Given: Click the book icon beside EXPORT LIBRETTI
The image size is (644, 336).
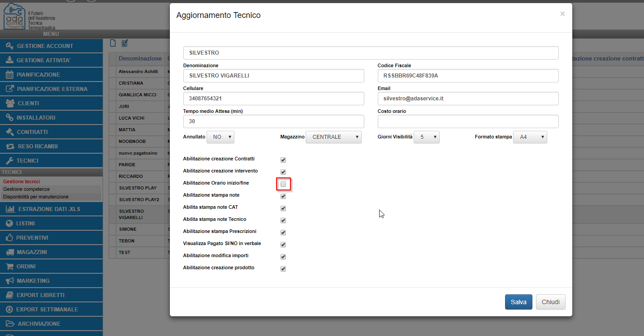Looking at the screenshot, I should click(9, 295).
